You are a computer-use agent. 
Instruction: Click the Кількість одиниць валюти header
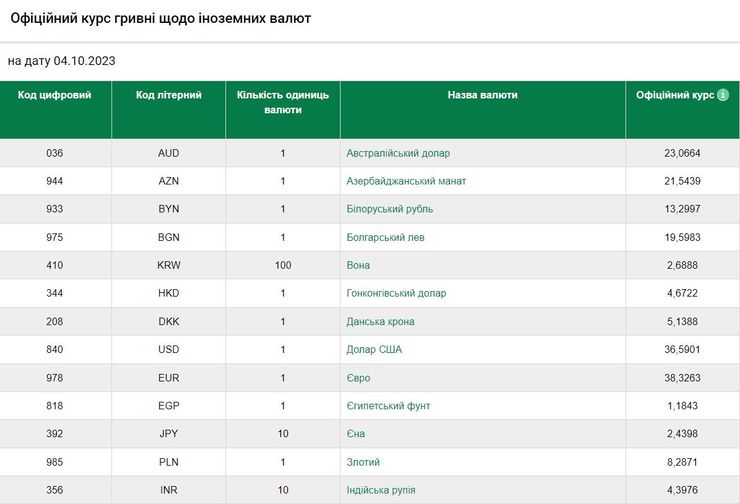(x=283, y=102)
